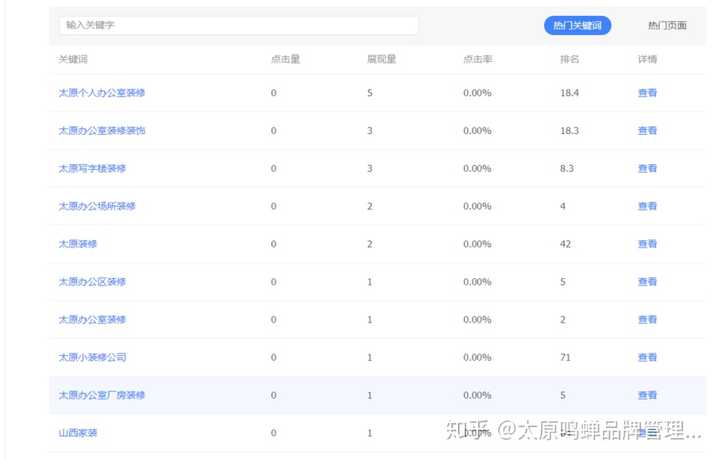This screenshot has height=459, width=720.
Task: Select the 热门关键词 tab
Action: point(577,25)
